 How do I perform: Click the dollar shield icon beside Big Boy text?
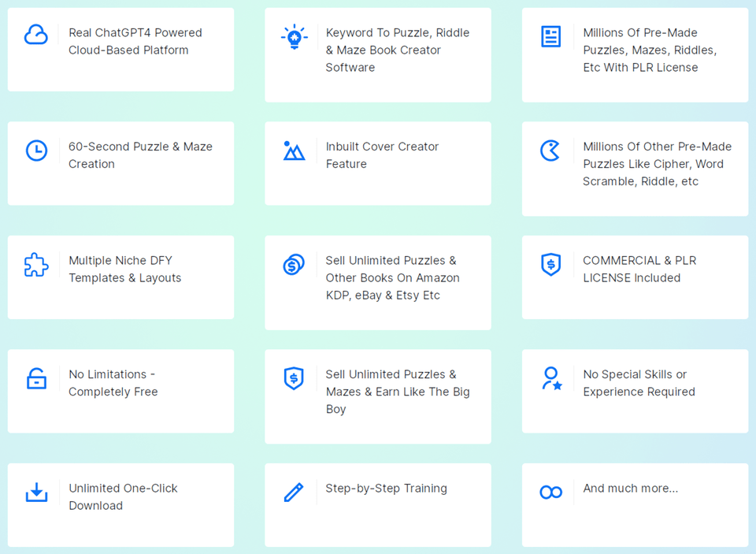[294, 379]
